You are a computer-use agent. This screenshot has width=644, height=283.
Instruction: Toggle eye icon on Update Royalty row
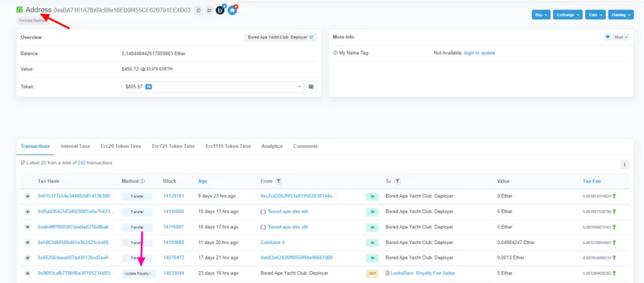pyautogui.click(x=28, y=274)
